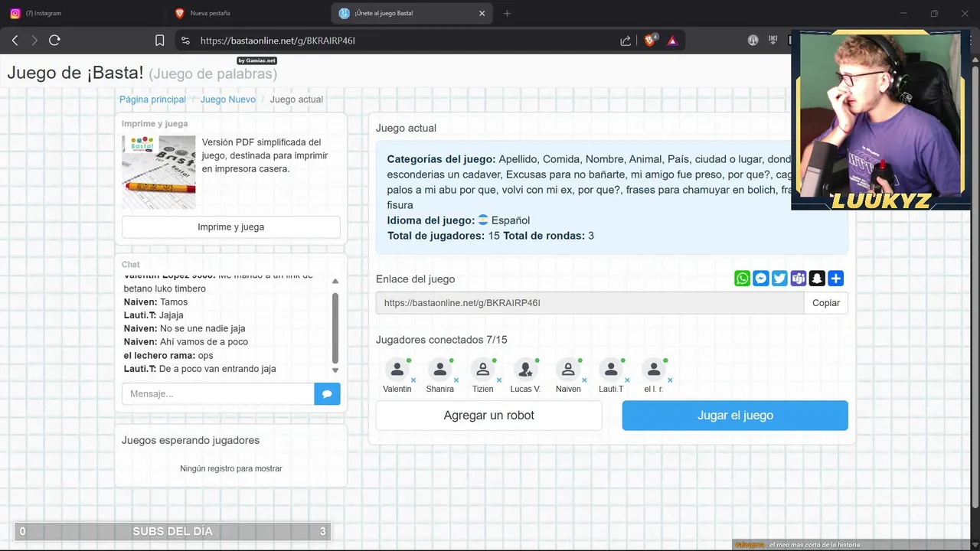Open more share options plus icon
Viewport: 980px width, 551px height.
click(x=836, y=279)
